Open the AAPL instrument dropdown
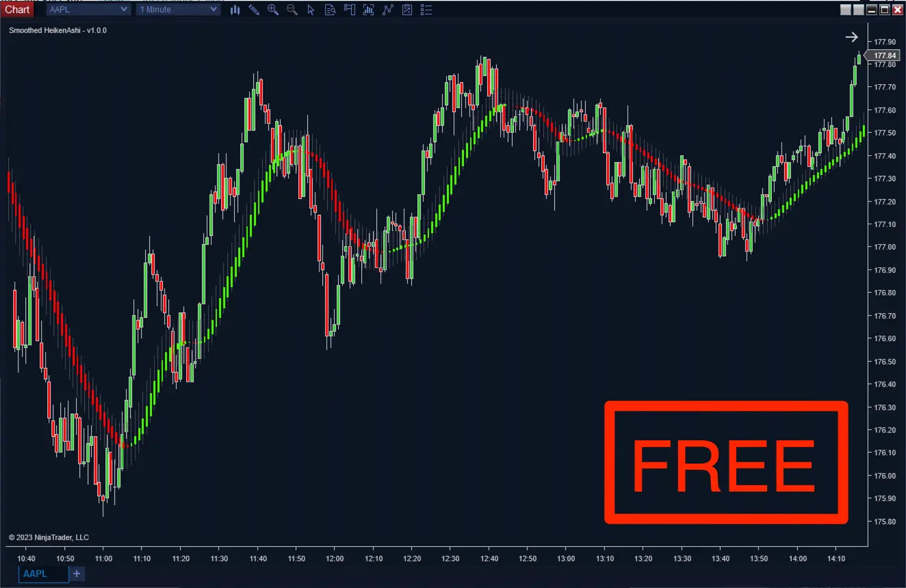The height and width of the screenshot is (588, 906). [x=88, y=10]
